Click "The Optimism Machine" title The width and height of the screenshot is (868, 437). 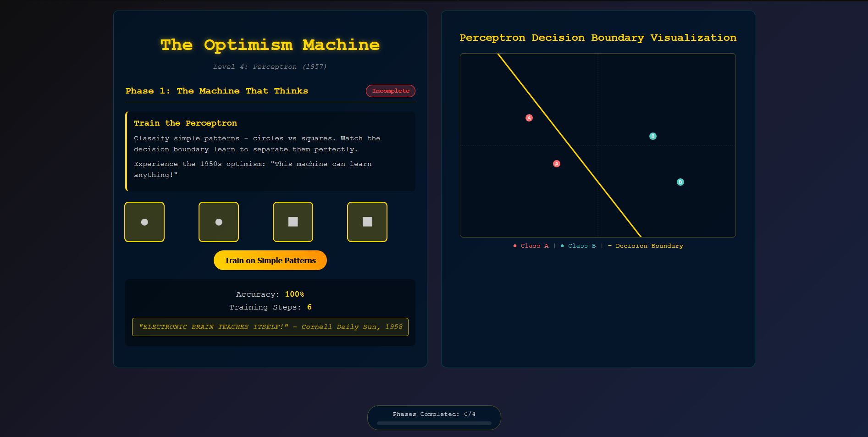pyautogui.click(x=270, y=45)
